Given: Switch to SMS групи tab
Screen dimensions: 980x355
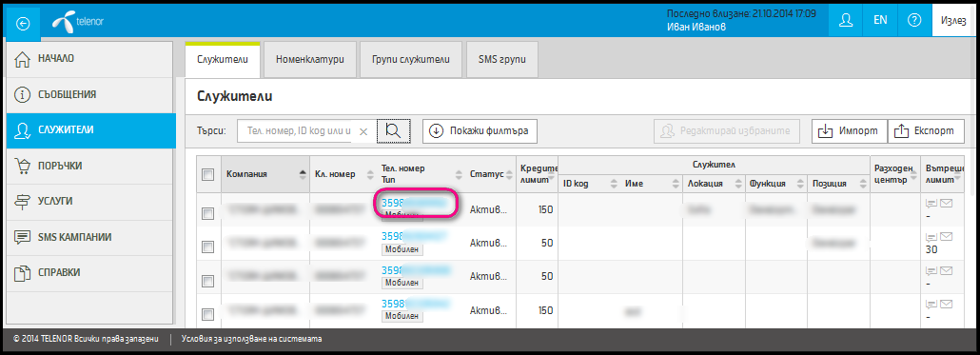Looking at the screenshot, I should tap(501, 60).
